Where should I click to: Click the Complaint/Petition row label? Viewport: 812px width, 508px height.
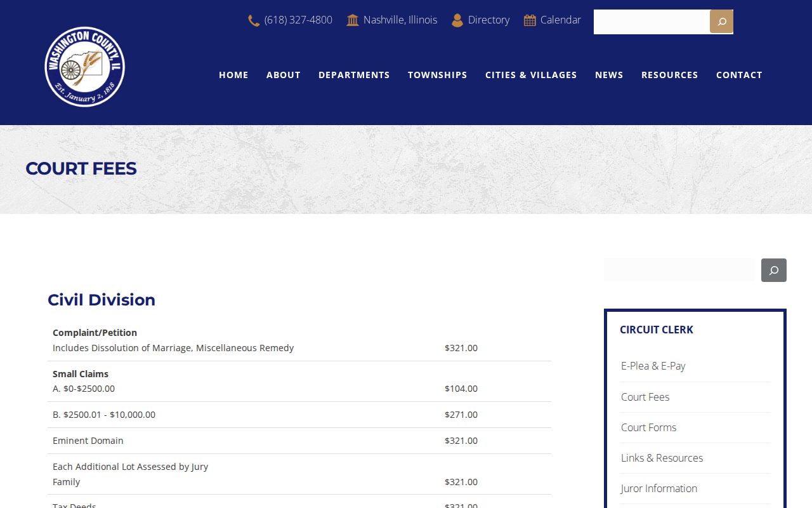pos(95,333)
